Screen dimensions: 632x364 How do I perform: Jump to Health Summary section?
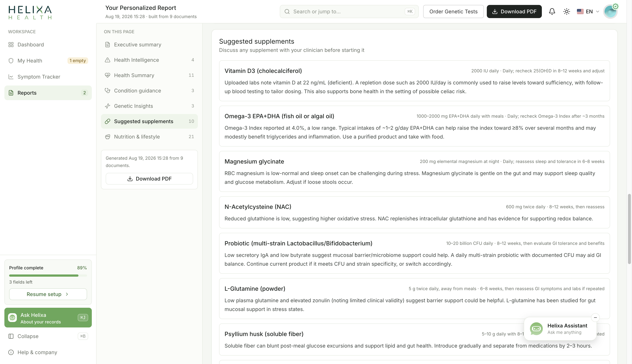pos(149,75)
